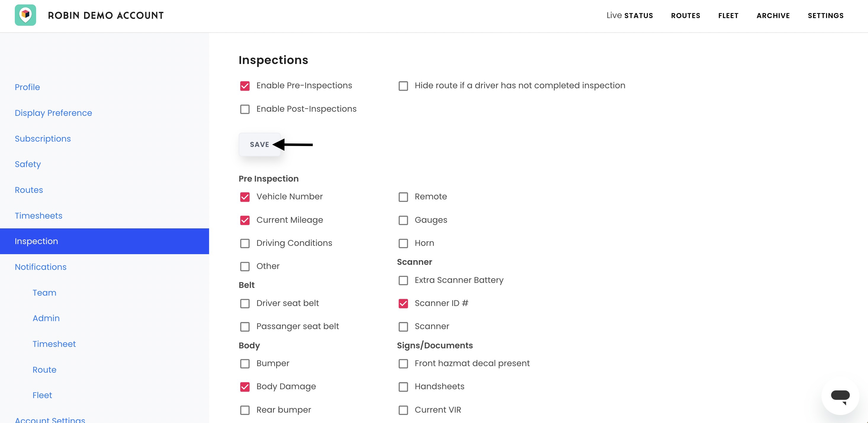The width and height of the screenshot is (868, 423).
Task: Open Live Status page
Action: click(x=629, y=15)
